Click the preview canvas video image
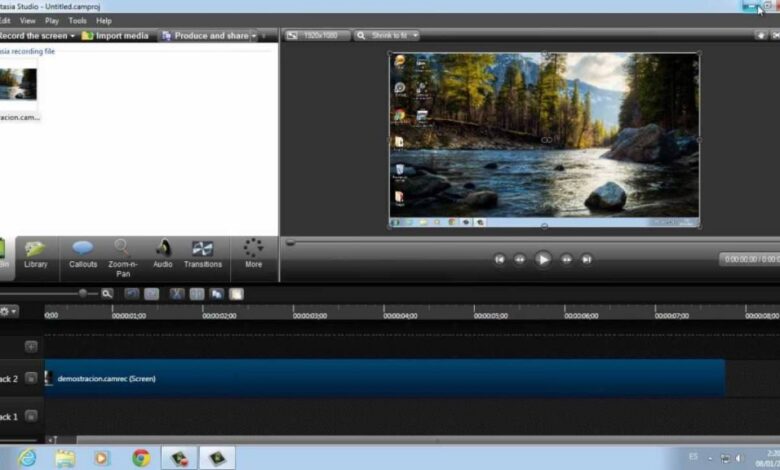Screen dimensions: 780x470 click(544, 140)
